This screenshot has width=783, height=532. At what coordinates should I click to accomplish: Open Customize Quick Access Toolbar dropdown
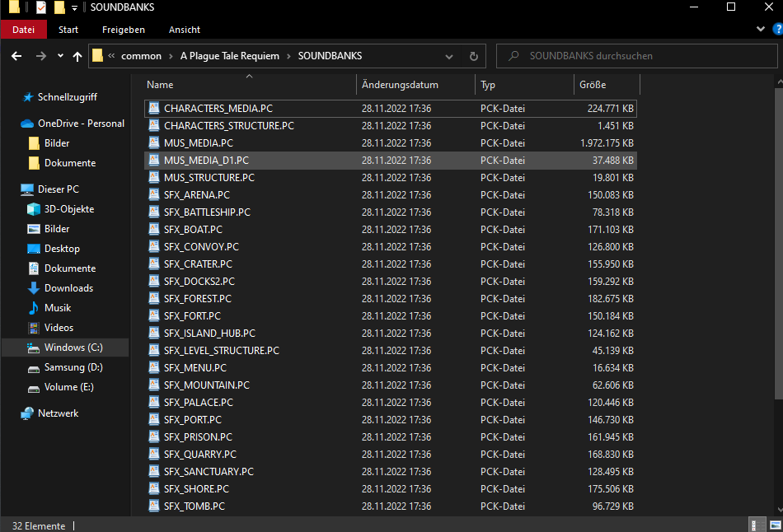(x=74, y=7)
